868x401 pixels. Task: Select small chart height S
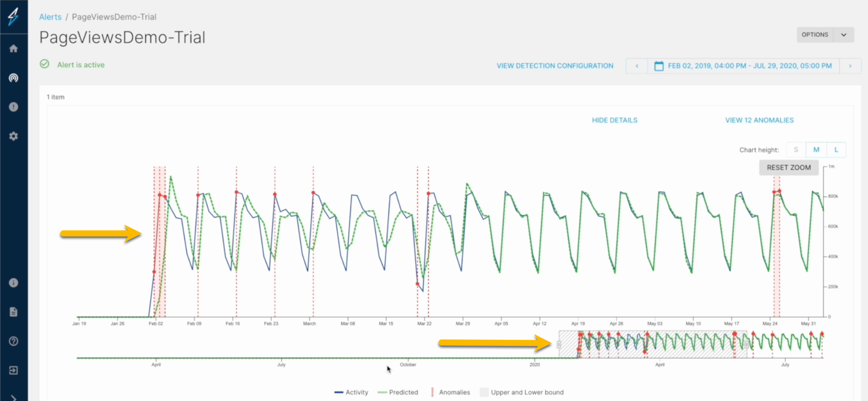point(796,150)
